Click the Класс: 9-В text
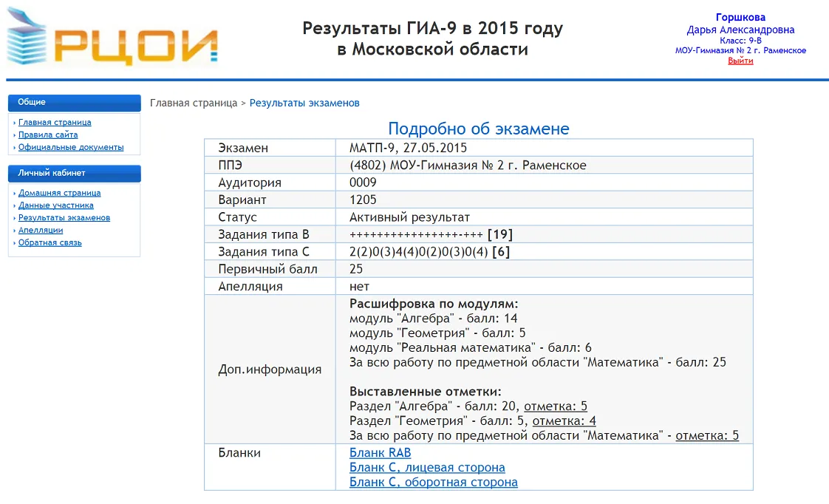 click(x=740, y=41)
